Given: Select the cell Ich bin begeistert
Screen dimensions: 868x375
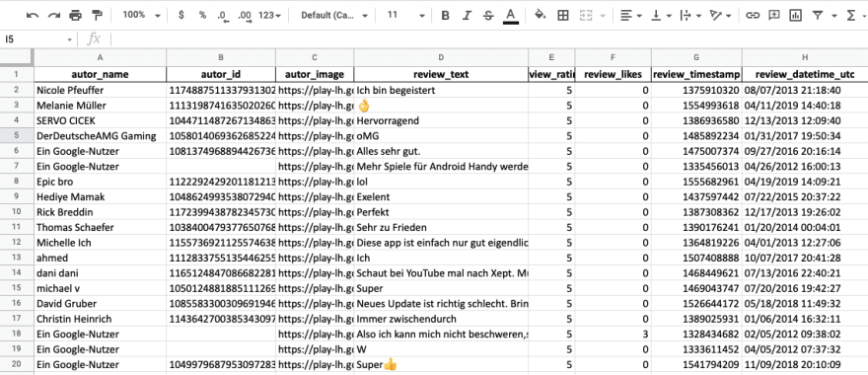Looking at the screenshot, I should coord(441,90).
